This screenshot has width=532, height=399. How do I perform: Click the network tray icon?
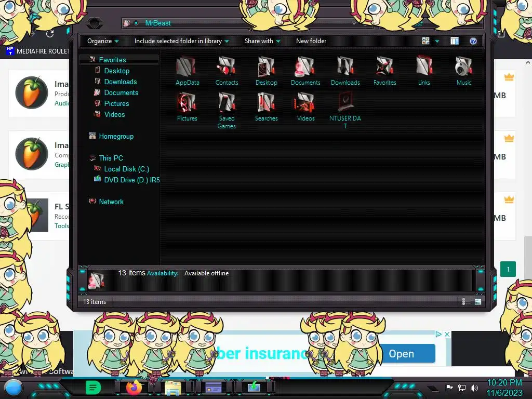coord(462,388)
